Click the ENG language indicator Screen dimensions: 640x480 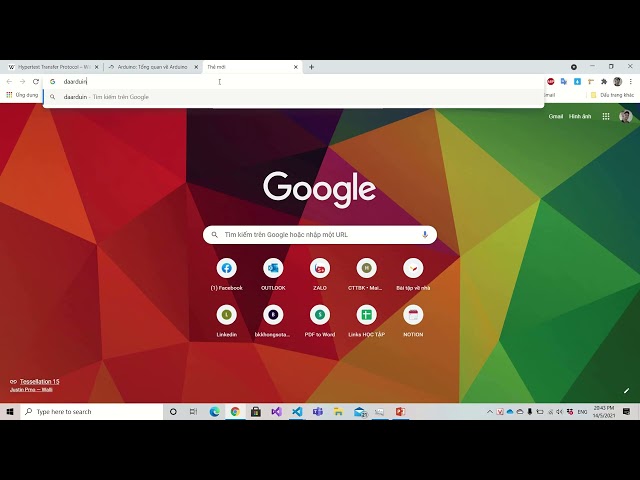(582, 412)
